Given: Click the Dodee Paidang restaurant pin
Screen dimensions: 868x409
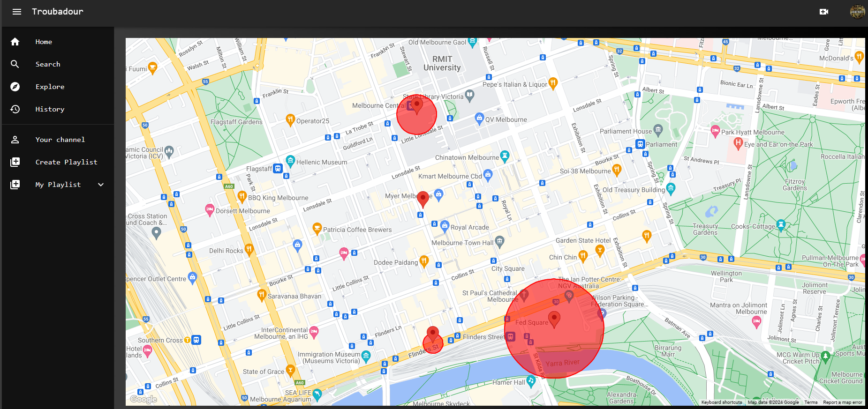Looking at the screenshot, I should coord(424,261).
